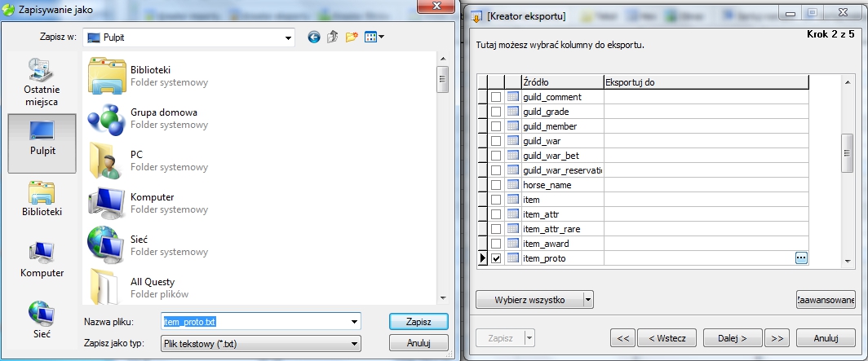Click the Zapisz button in save dialog
The image size is (868, 361).
click(x=418, y=322)
